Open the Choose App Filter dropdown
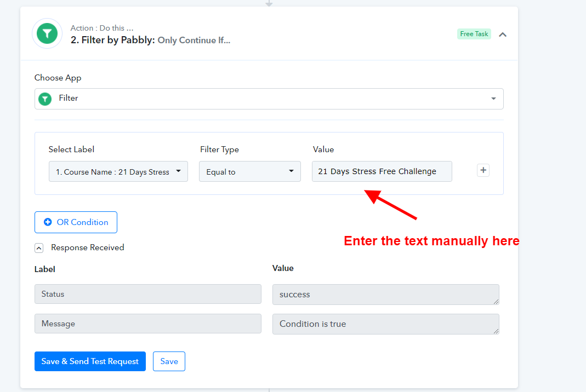This screenshot has height=392, width=586. [269, 99]
